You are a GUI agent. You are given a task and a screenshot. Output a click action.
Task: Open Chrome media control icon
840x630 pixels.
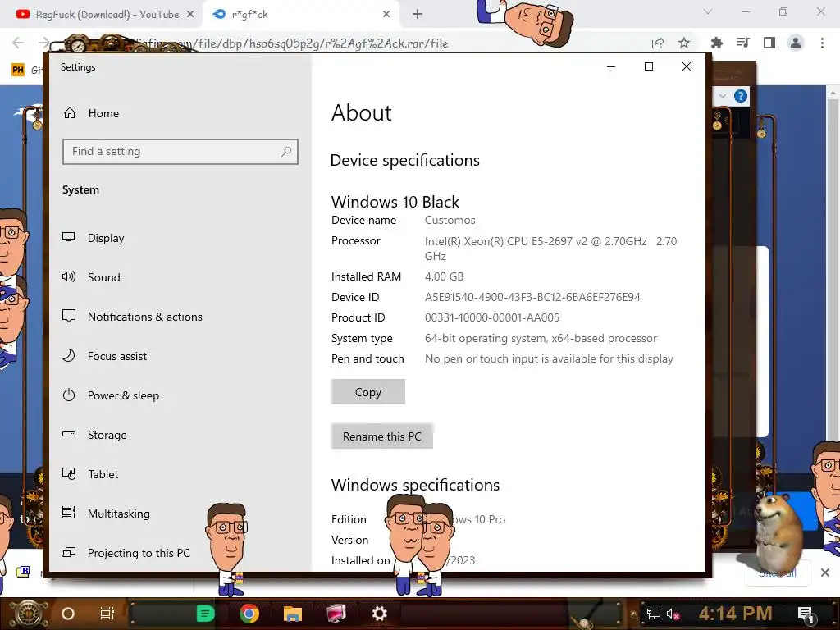pos(743,43)
